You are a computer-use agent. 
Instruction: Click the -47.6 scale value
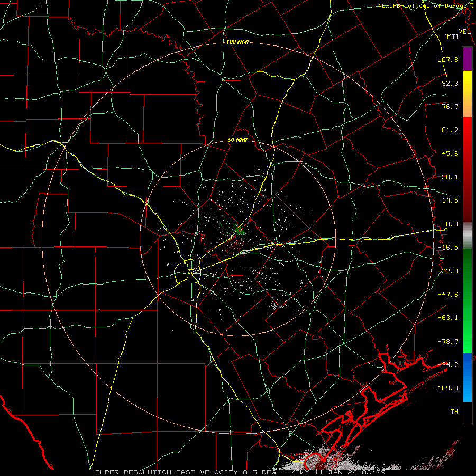[448, 295]
